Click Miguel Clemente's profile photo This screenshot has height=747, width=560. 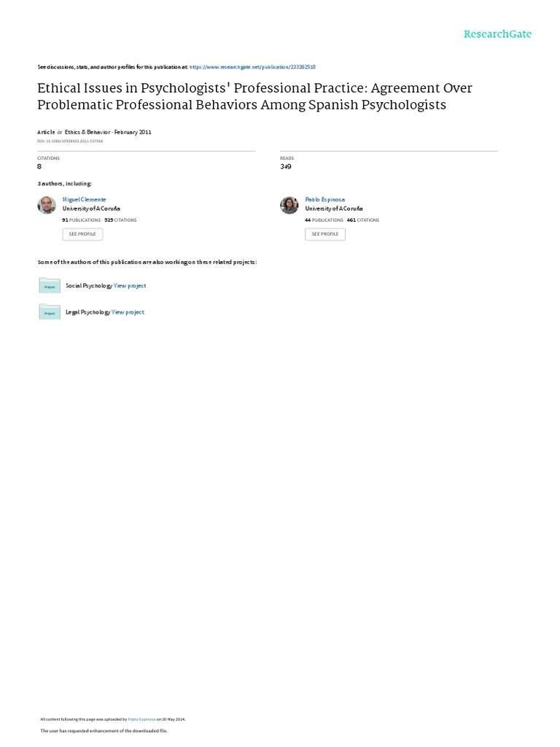tap(47, 205)
